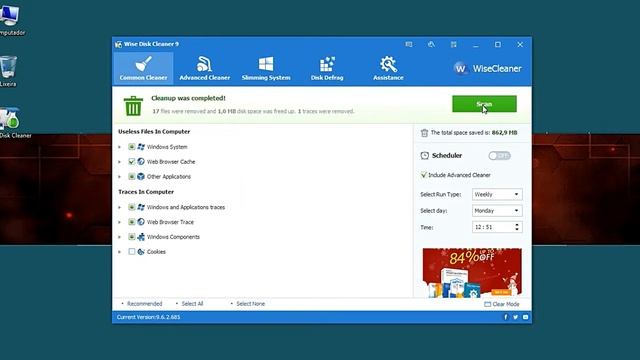Image resolution: width=640 pixels, height=360 pixels.
Task: Click the Scheduler clock icon
Action: [424, 156]
